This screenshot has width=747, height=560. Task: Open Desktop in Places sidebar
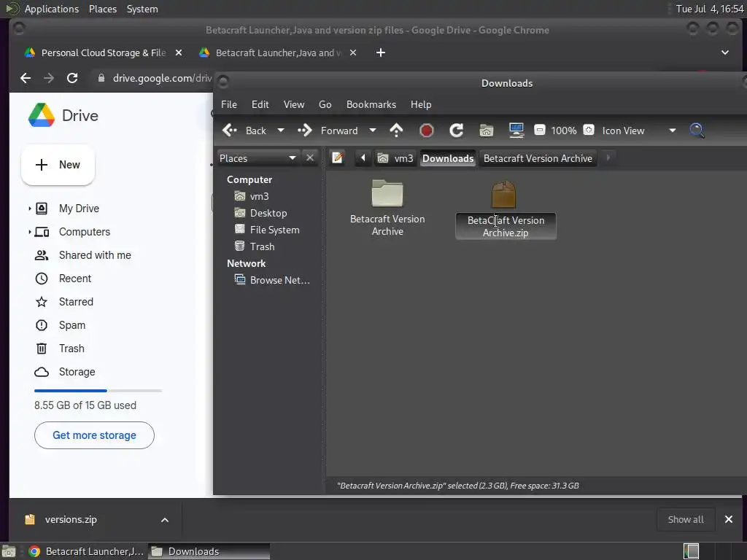[261, 213]
